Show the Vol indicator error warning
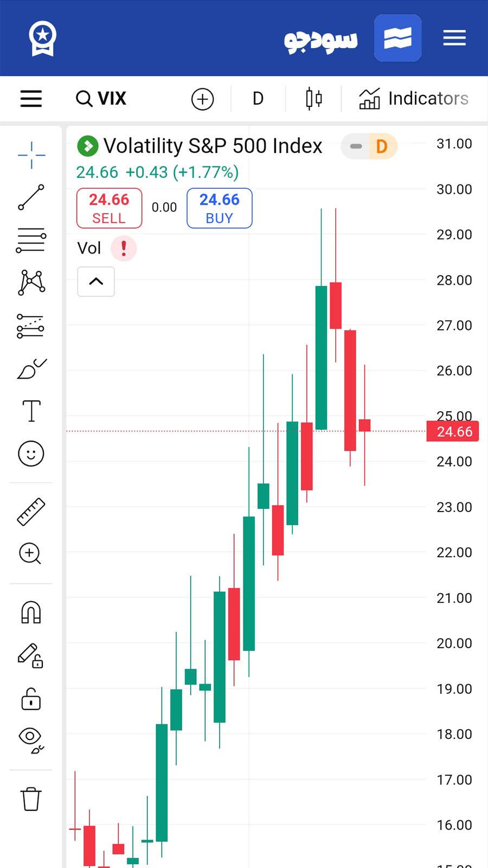 [124, 248]
